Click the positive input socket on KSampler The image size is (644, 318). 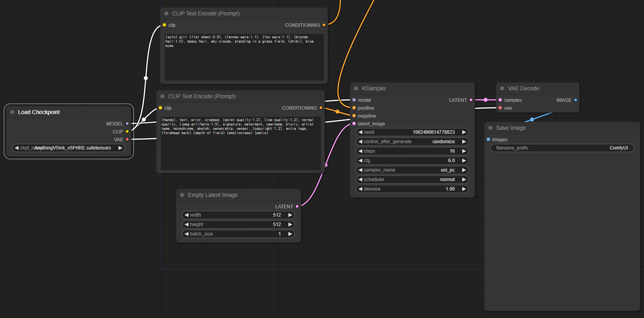(354, 108)
